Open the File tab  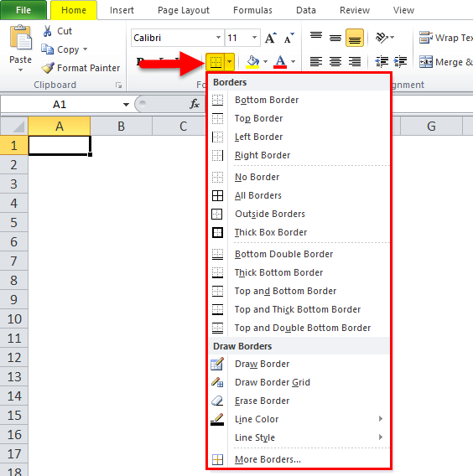[x=23, y=10]
